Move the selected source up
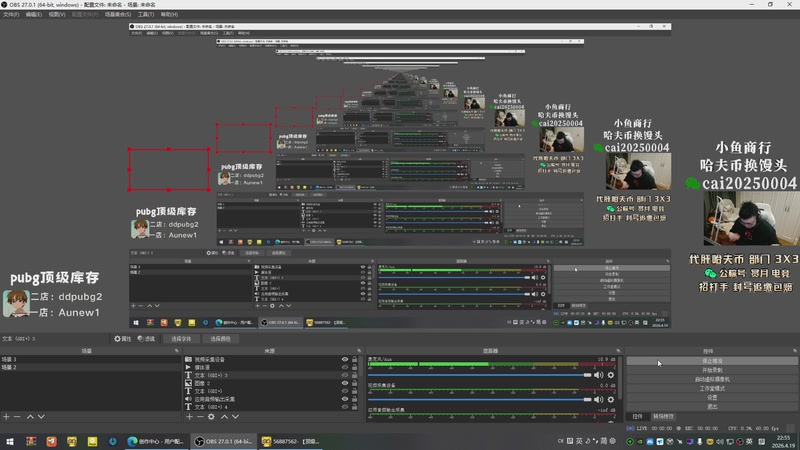 pos(224,417)
